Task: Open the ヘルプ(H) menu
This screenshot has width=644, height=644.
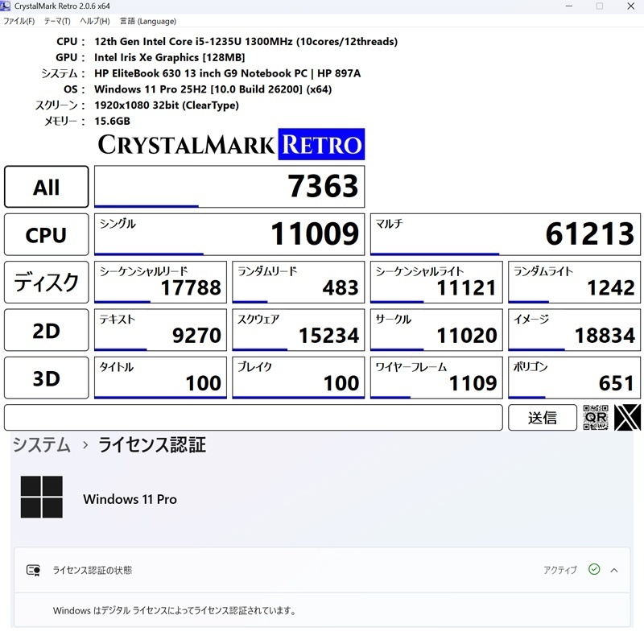Action: 95,21
